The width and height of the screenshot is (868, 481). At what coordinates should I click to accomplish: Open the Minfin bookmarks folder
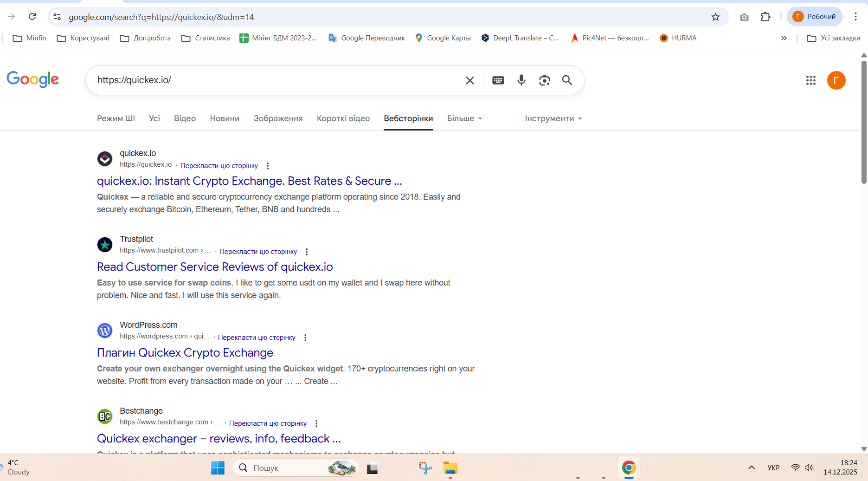(x=30, y=38)
